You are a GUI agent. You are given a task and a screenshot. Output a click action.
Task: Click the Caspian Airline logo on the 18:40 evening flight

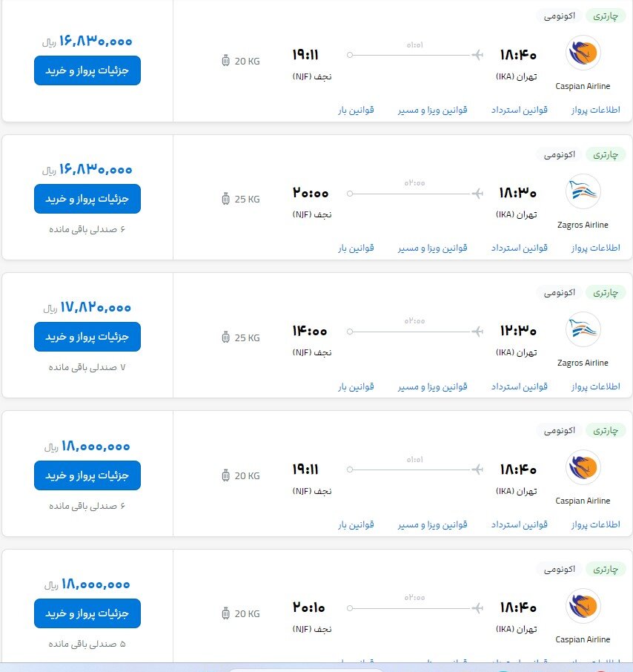tap(583, 468)
